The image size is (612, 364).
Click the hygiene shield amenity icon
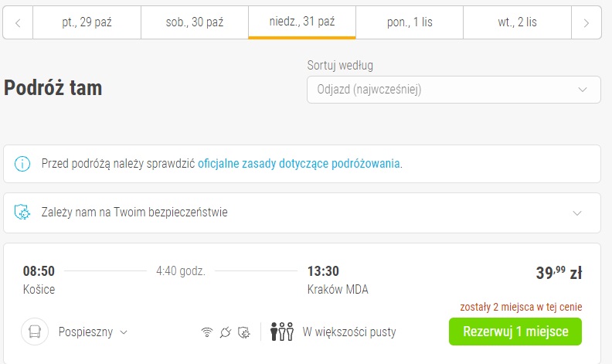[244, 332]
